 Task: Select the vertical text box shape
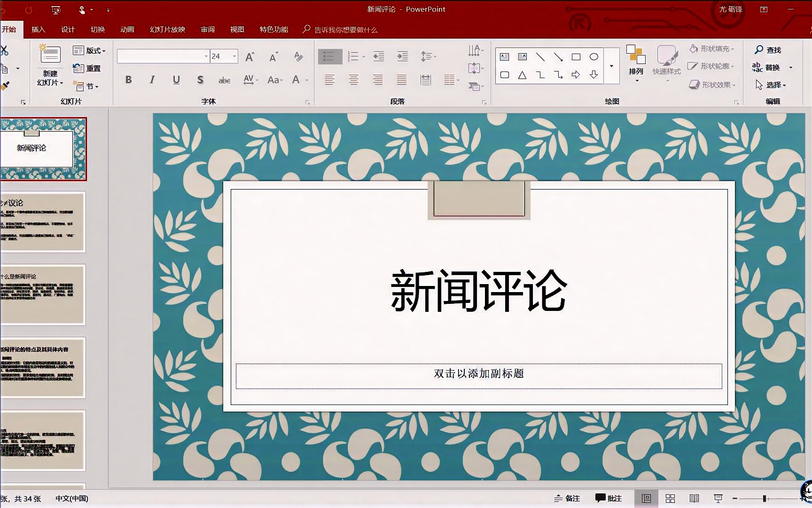pyautogui.click(x=523, y=57)
